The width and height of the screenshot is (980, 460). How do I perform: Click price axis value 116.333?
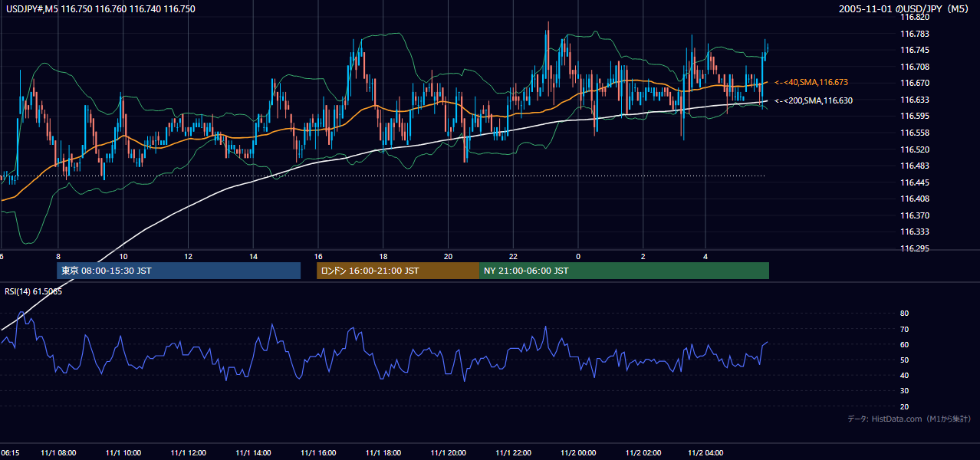[914, 232]
